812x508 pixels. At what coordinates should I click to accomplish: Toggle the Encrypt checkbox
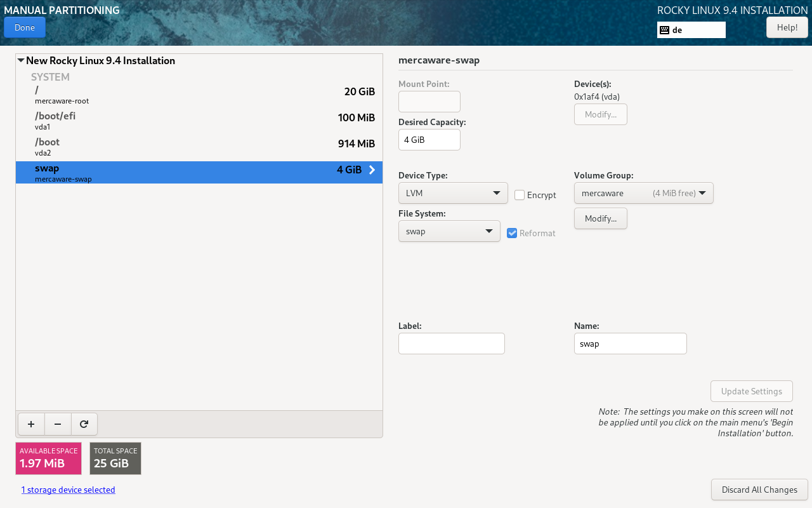point(520,195)
